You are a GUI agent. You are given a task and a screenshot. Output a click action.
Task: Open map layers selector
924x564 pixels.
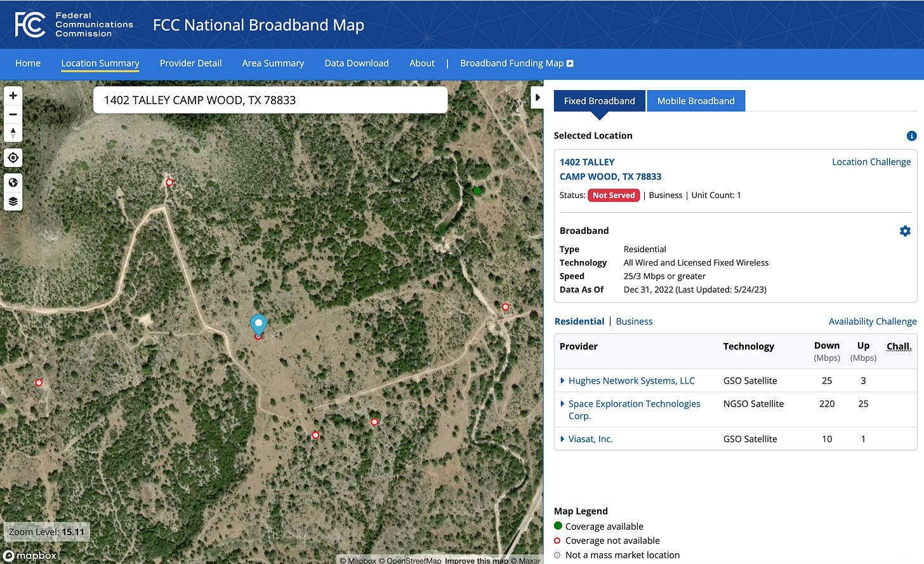tap(13, 201)
